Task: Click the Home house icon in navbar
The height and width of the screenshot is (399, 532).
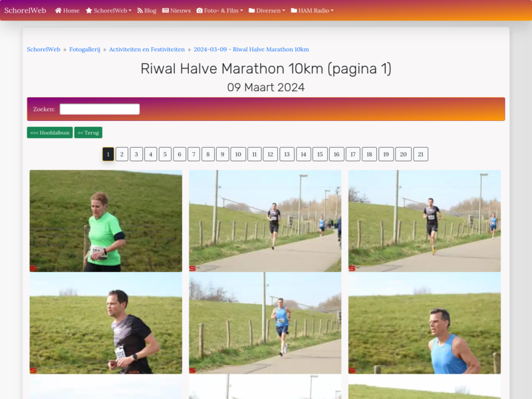Action: point(58,11)
